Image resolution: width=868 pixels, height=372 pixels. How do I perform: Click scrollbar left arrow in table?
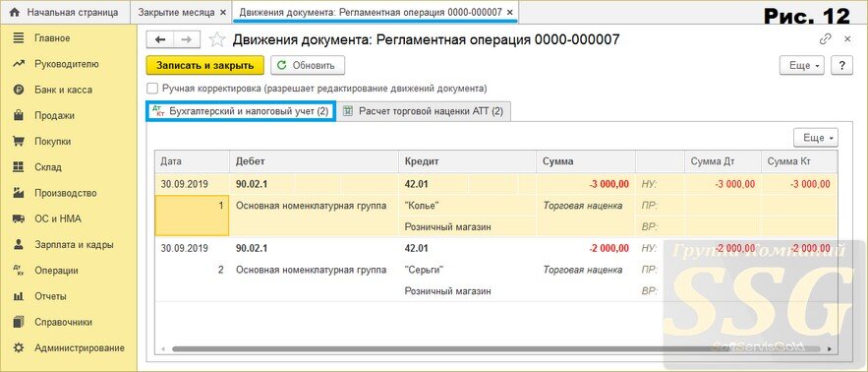[x=163, y=349]
